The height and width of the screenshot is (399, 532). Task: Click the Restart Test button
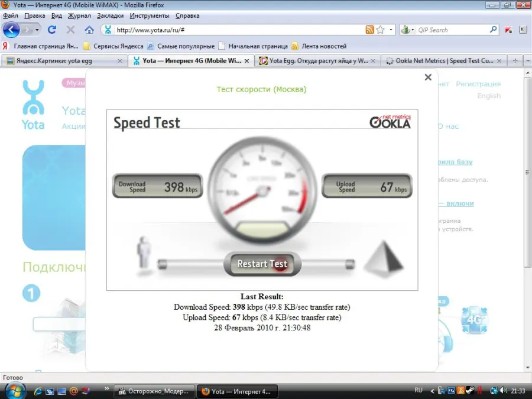tap(262, 264)
